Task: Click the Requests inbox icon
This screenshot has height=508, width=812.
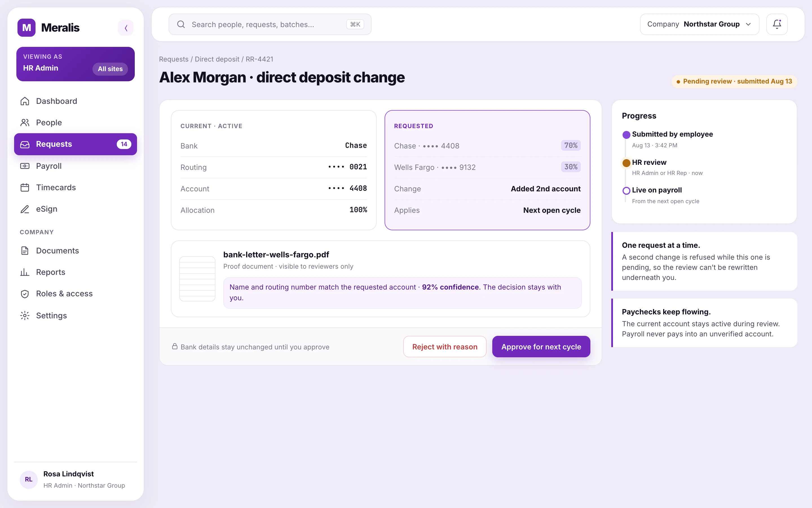Action: coord(25,144)
